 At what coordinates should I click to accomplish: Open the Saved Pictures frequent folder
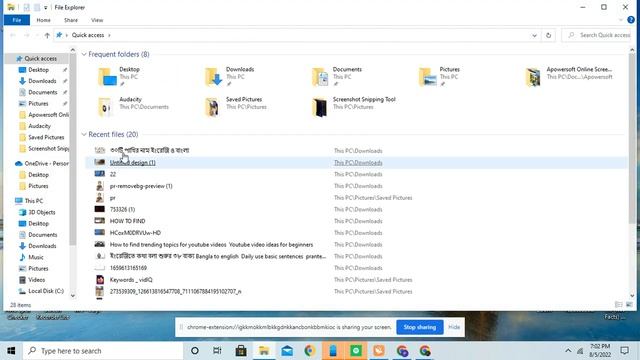236,107
